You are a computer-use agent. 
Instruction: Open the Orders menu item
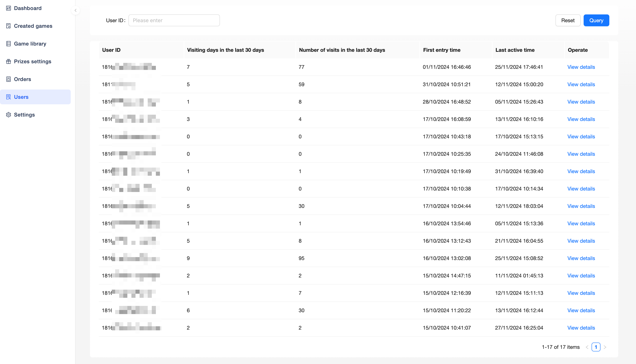(x=23, y=79)
